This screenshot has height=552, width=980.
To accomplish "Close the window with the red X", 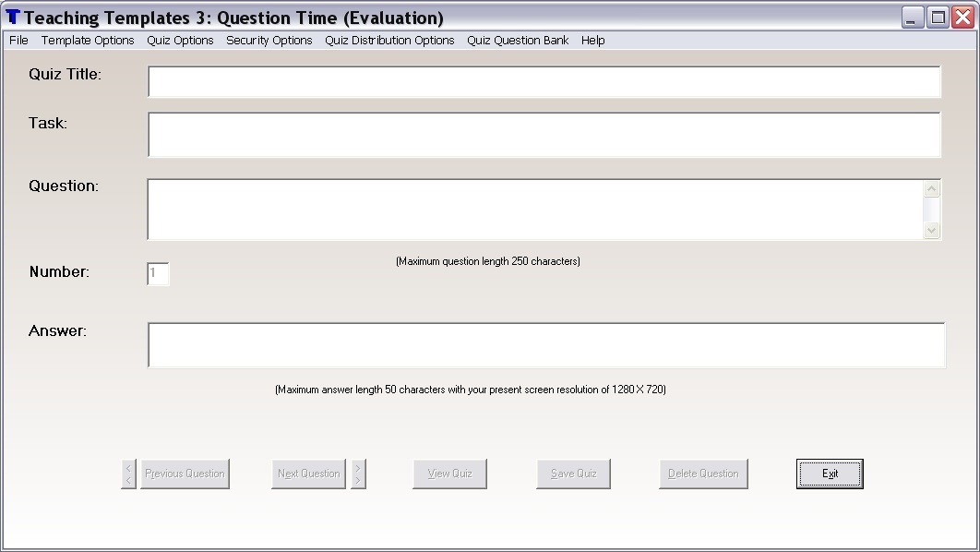I will 963,17.
